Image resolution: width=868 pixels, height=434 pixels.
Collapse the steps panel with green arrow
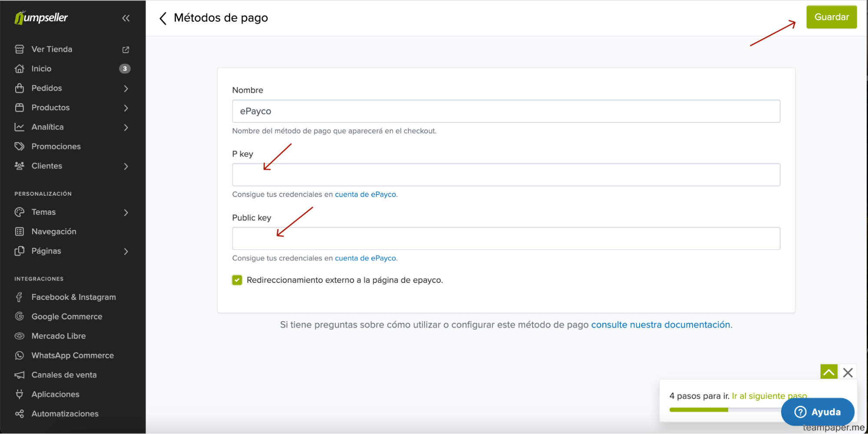tap(828, 372)
